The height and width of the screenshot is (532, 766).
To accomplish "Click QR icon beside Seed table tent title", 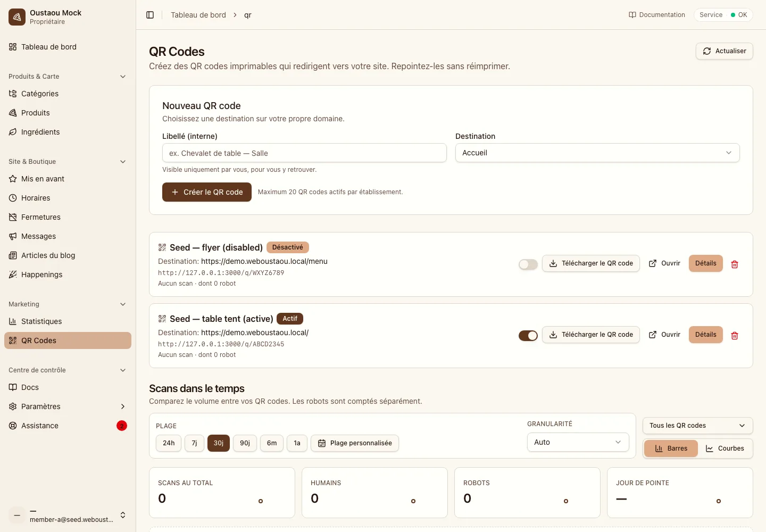I will (162, 319).
